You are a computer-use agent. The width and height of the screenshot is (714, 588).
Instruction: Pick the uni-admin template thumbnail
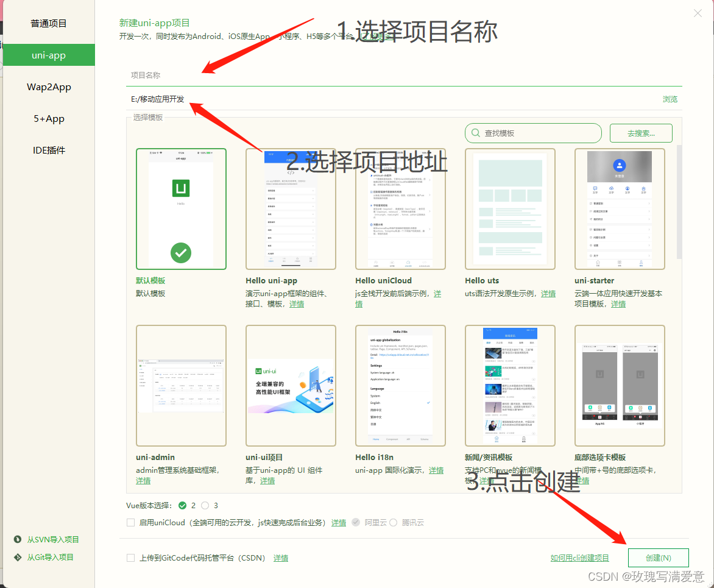click(181, 385)
